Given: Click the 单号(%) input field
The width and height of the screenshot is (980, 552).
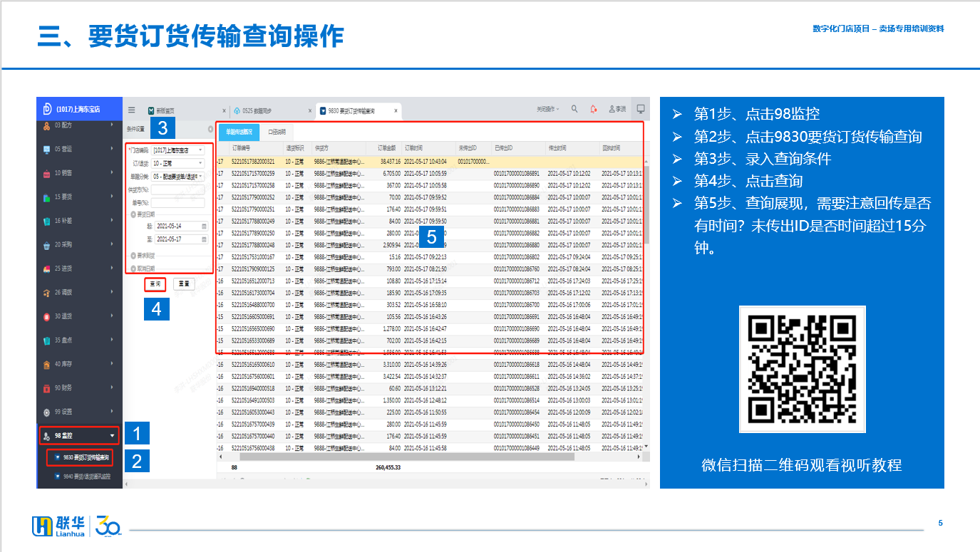Looking at the screenshot, I should click(177, 203).
